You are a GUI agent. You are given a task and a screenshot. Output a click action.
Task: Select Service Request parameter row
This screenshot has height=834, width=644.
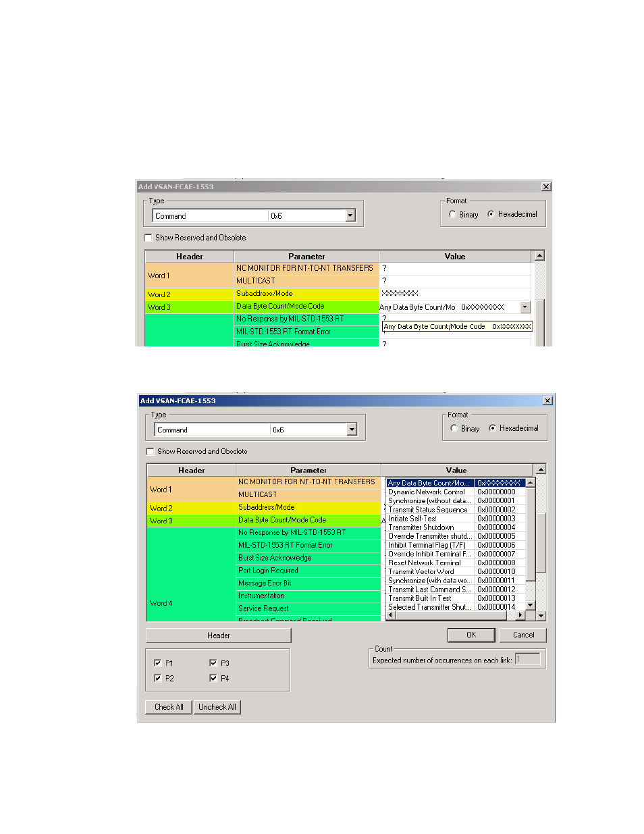(x=308, y=609)
